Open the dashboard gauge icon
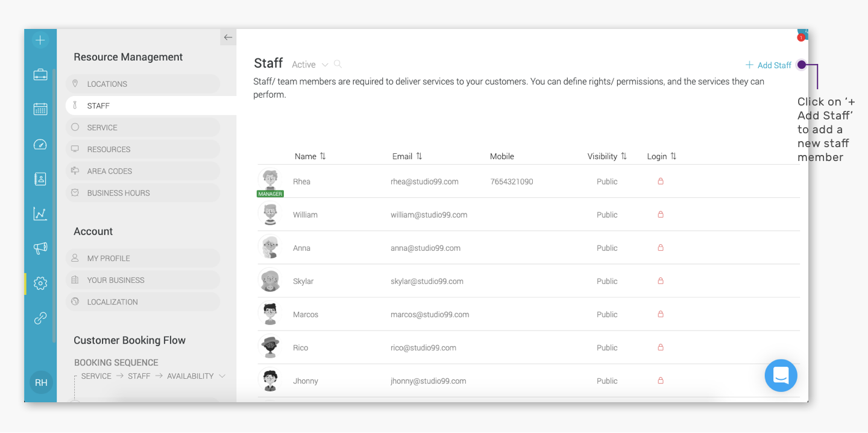Viewport: 868px width, 433px height. (x=40, y=144)
